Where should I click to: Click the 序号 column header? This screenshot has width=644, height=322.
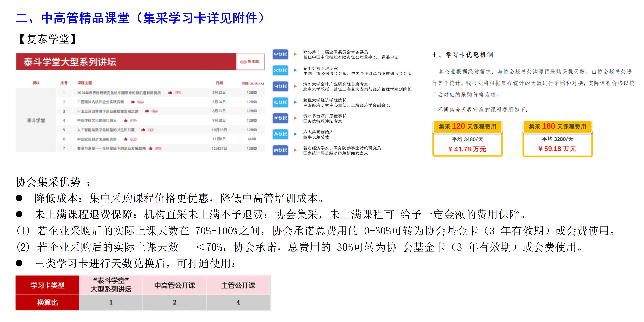[64, 83]
